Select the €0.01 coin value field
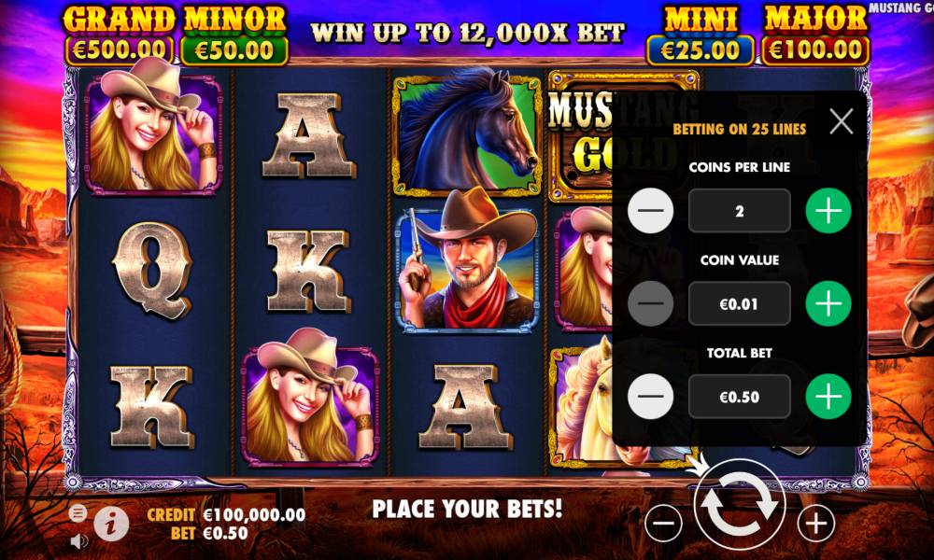The width and height of the screenshot is (934, 560). [739, 303]
